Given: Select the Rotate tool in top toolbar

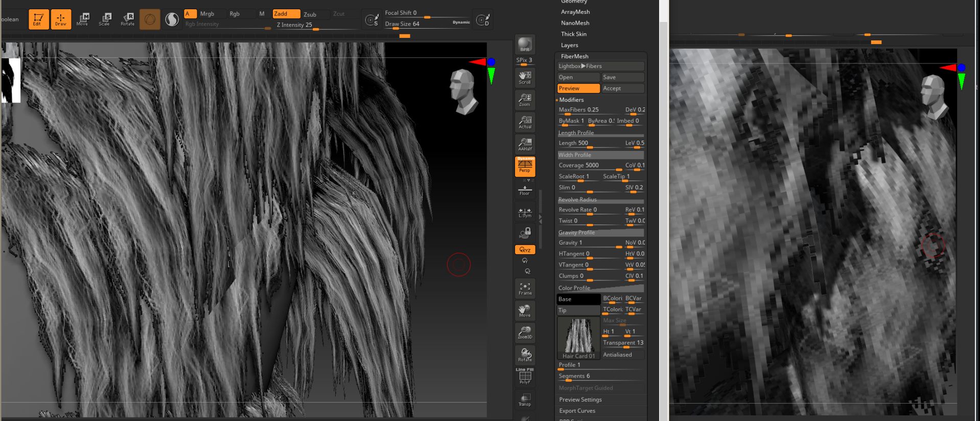Looking at the screenshot, I should click(127, 19).
